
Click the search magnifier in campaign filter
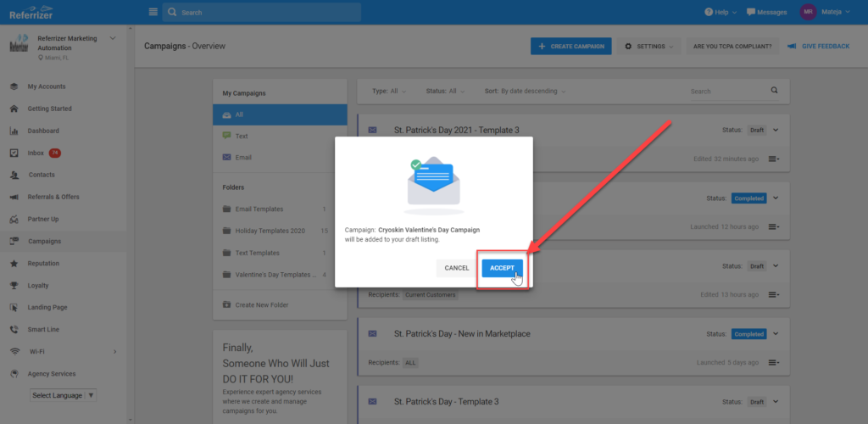(774, 91)
